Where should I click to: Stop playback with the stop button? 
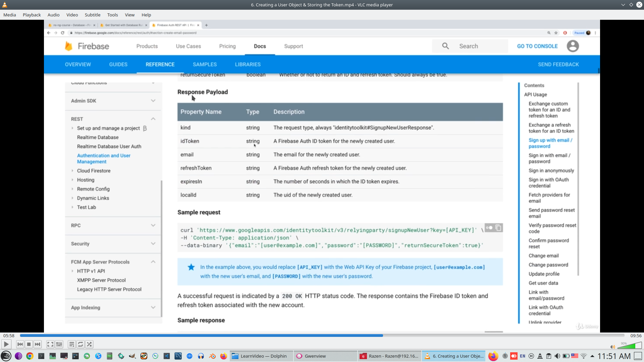point(29,344)
